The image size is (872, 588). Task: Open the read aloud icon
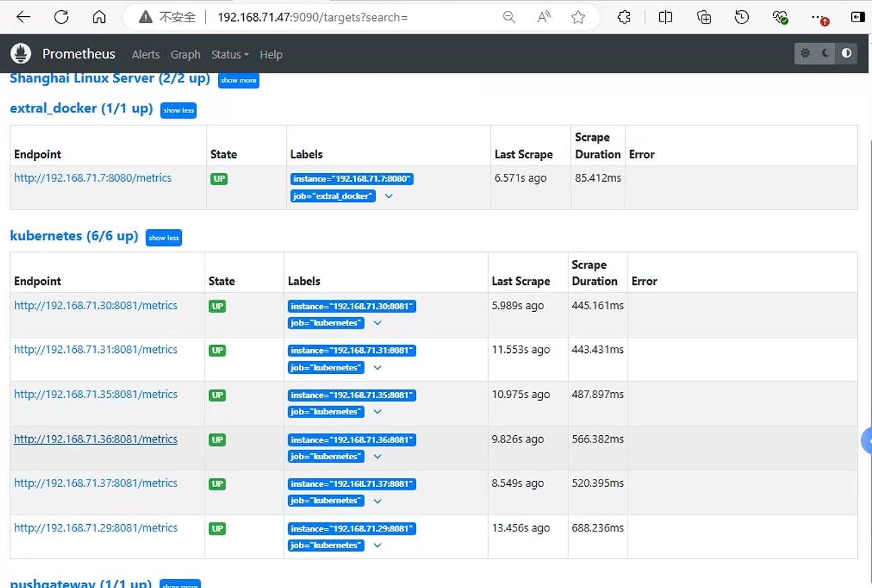(544, 18)
